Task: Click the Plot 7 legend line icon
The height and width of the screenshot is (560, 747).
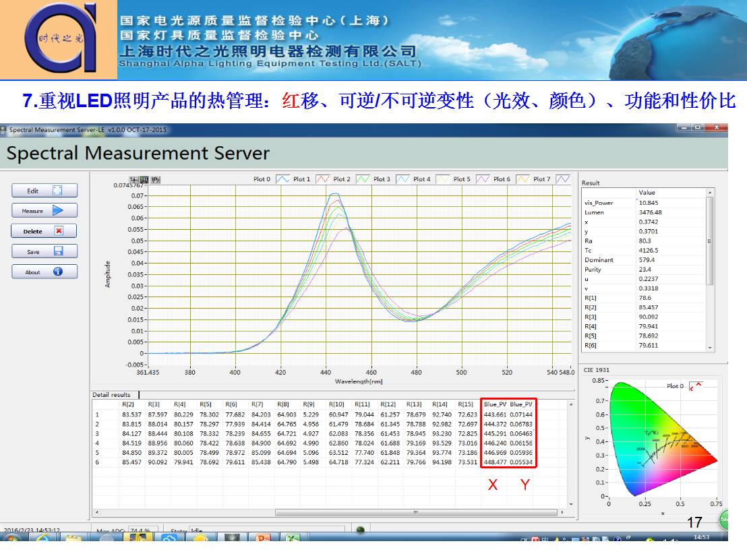Action: point(563,179)
